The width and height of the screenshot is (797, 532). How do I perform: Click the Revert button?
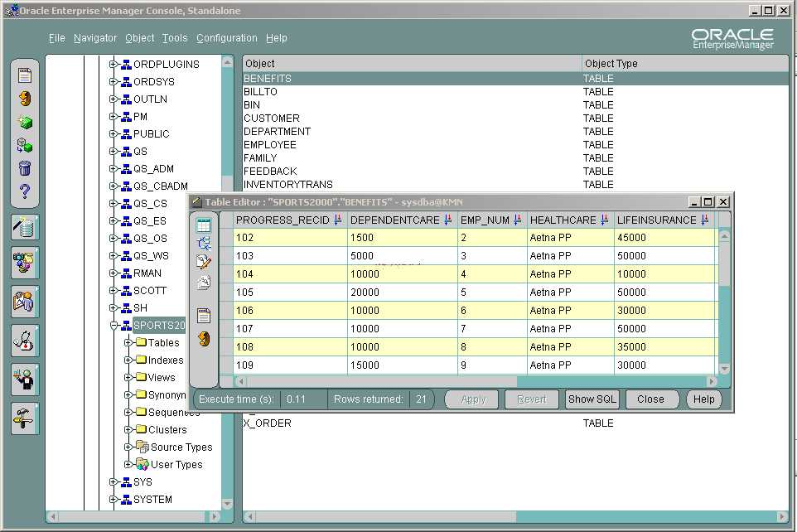(532, 399)
